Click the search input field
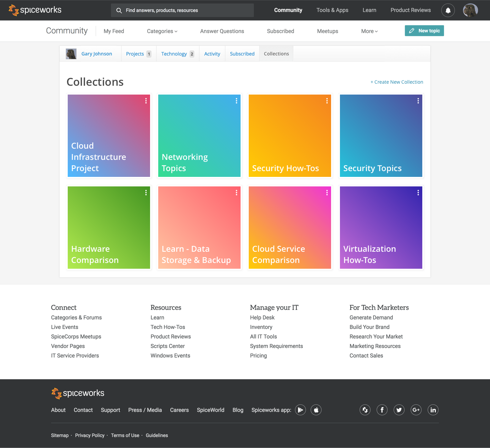This screenshot has width=490, height=448. (x=182, y=10)
